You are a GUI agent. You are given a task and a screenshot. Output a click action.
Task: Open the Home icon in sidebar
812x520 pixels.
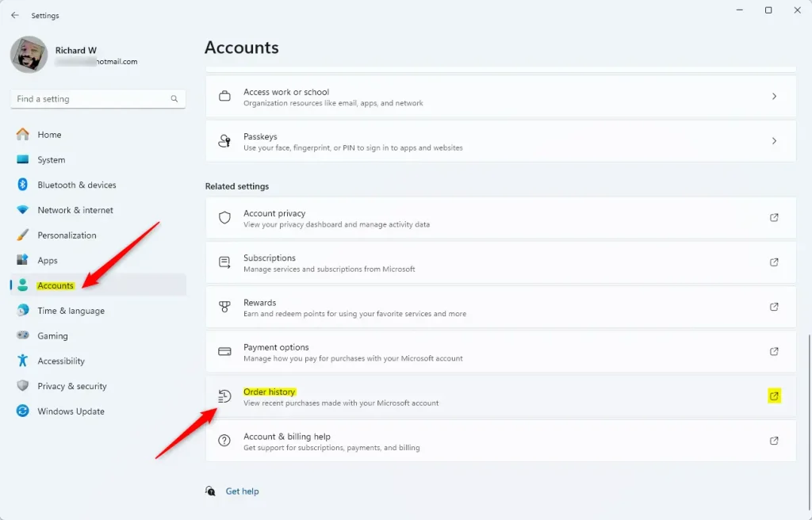coord(23,135)
